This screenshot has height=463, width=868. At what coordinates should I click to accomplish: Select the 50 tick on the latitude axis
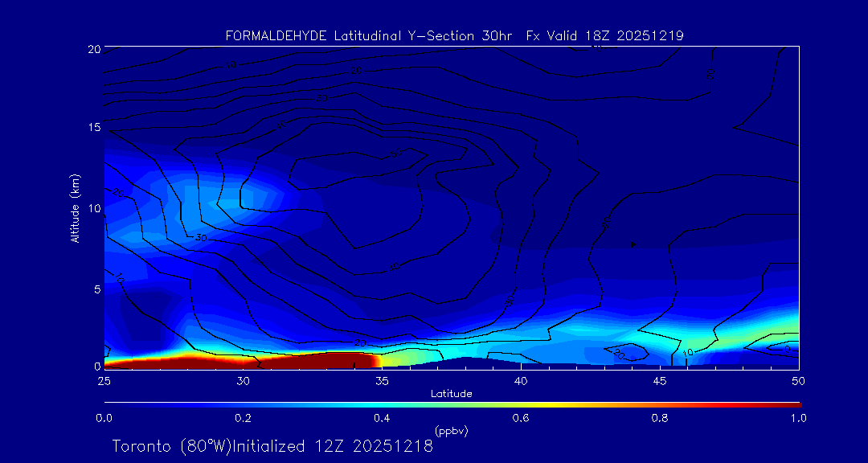click(x=798, y=381)
